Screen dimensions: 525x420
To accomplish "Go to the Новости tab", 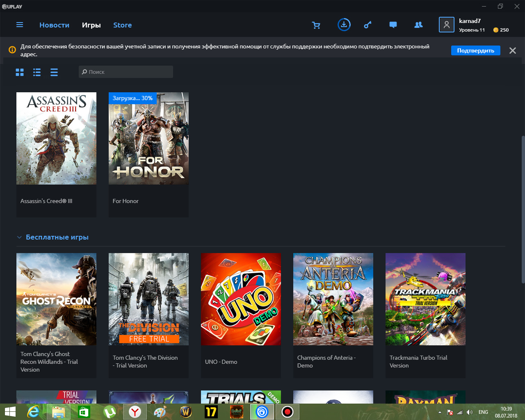I will coord(54,25).
